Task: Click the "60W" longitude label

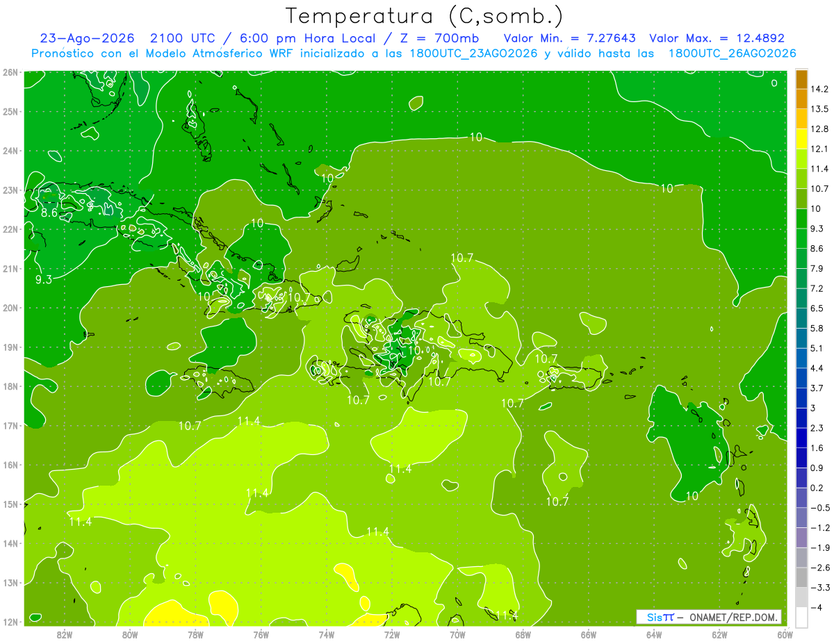Action: [x=785, y=634]
